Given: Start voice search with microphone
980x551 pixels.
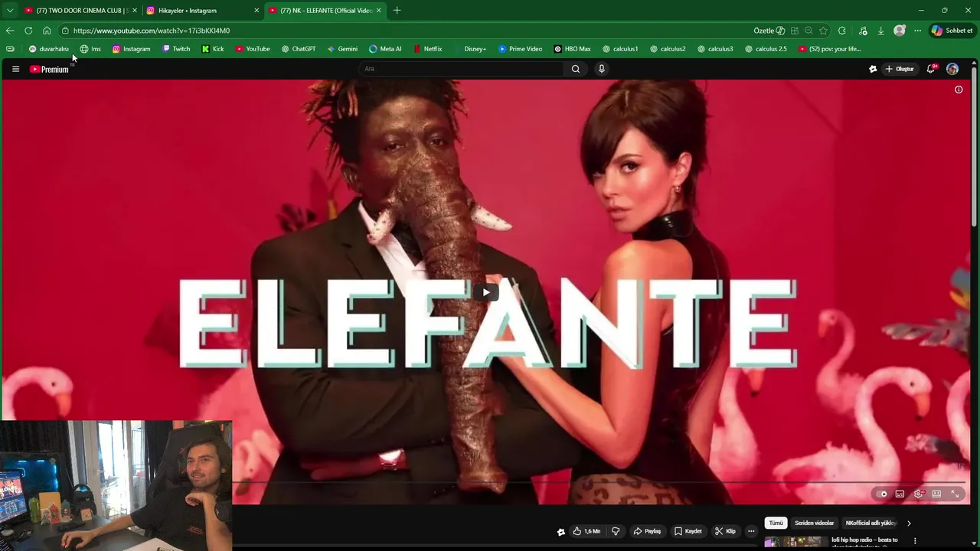Looking at the screenshot, I should tap(602, 69).
